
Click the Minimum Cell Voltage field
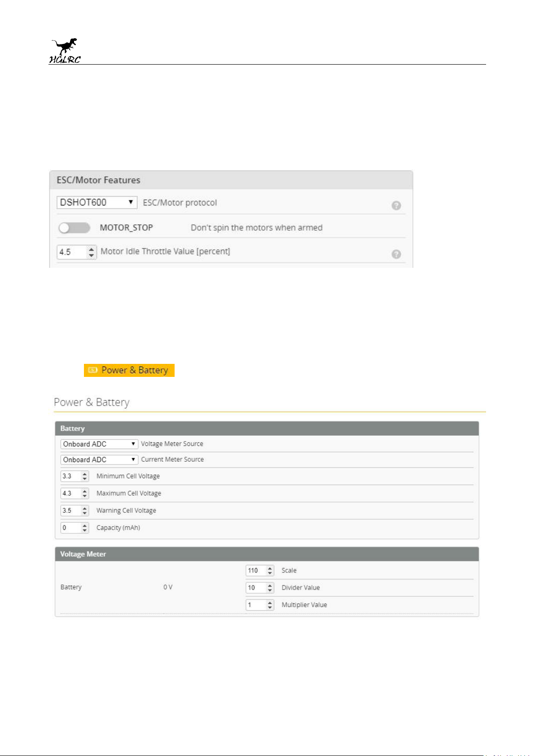pyautogui.click(x=71, y=476)
